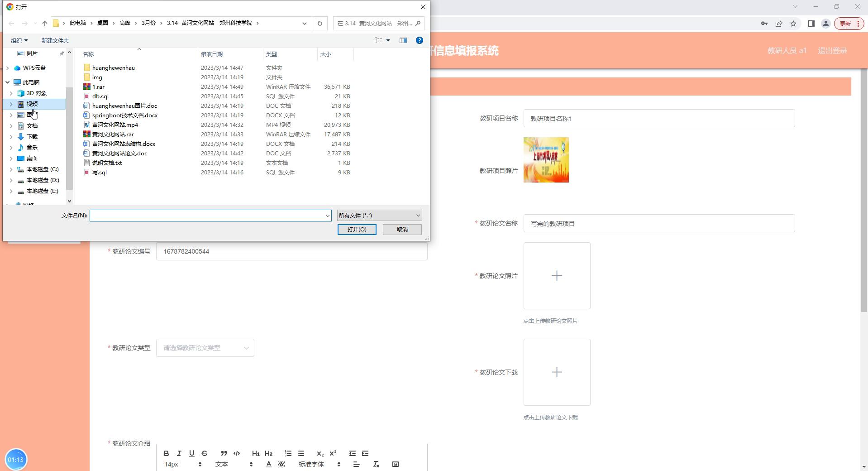
Task: Collapse the 此电脑 tree node
Action: (7, 82)
